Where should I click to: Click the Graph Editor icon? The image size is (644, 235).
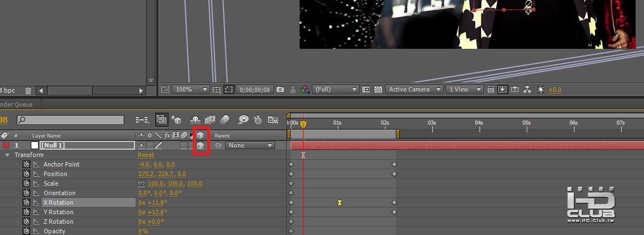(x=273, y=120)
